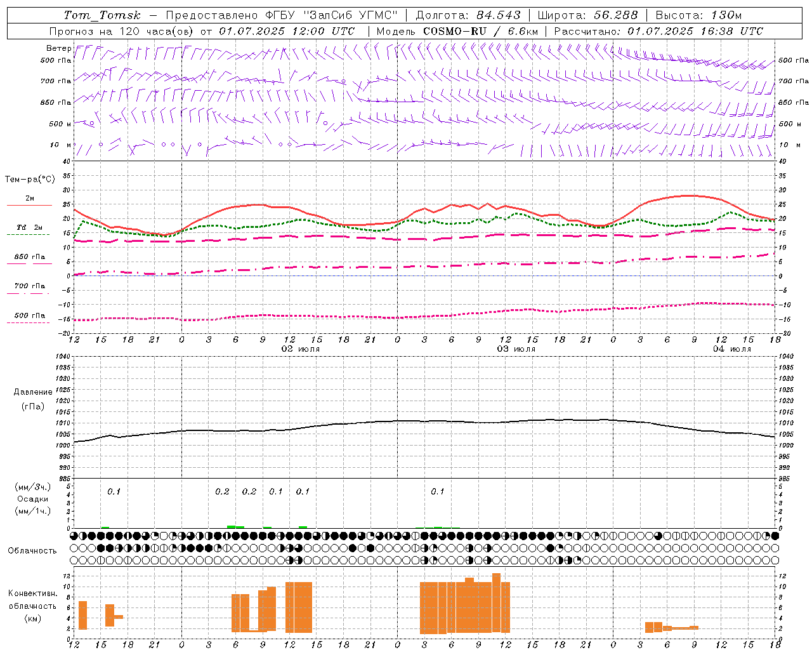Click the 'Облачность' cloudiness label
Image resolution: width=812 pixels, height=650 pixels.
coord(32,551)
